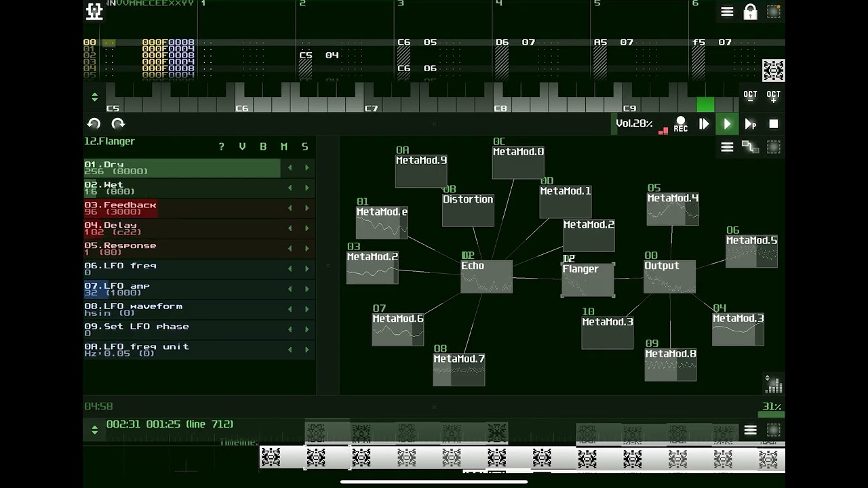Redo the last action
Image resolution: width=868 pixels, height=488 pixels.
pos(118,123)
